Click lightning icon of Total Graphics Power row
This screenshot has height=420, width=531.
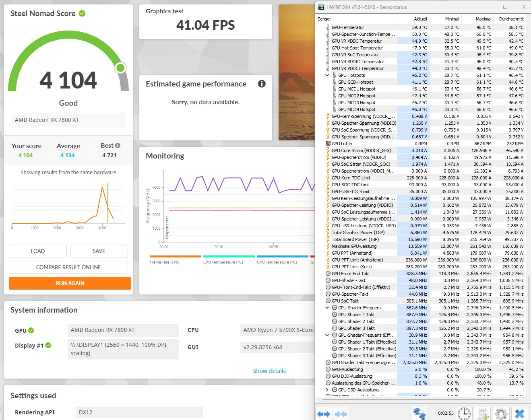point(328,233)
